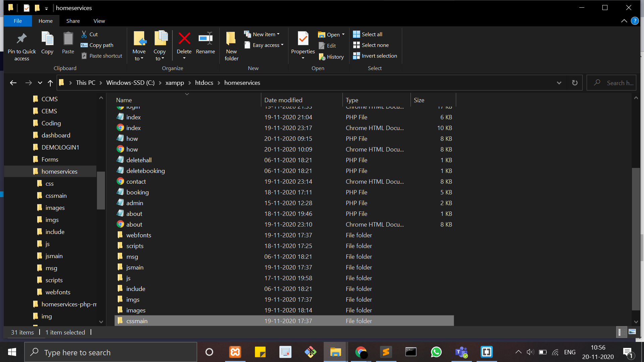Open the Share ribbon tab
The image size is (644, 362).
[73, 21]
